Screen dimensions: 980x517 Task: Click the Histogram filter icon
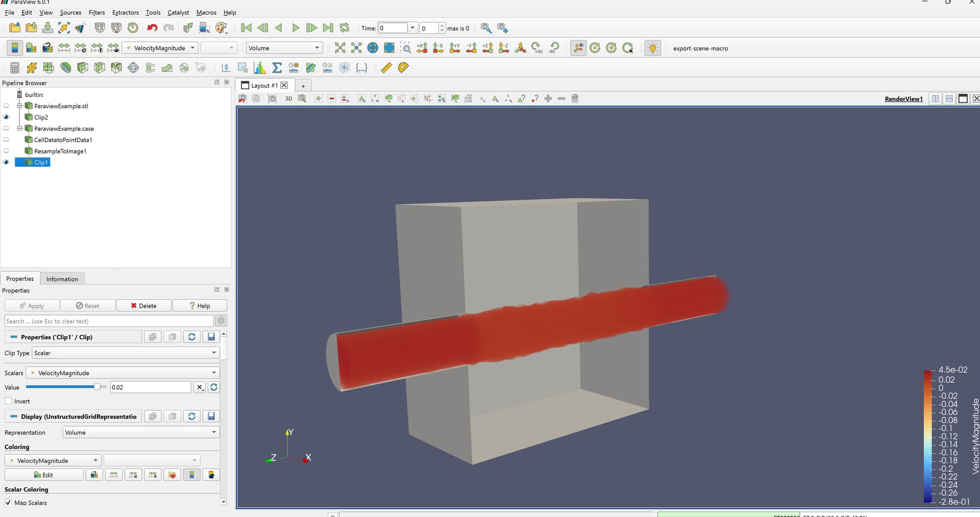point(260,68)
